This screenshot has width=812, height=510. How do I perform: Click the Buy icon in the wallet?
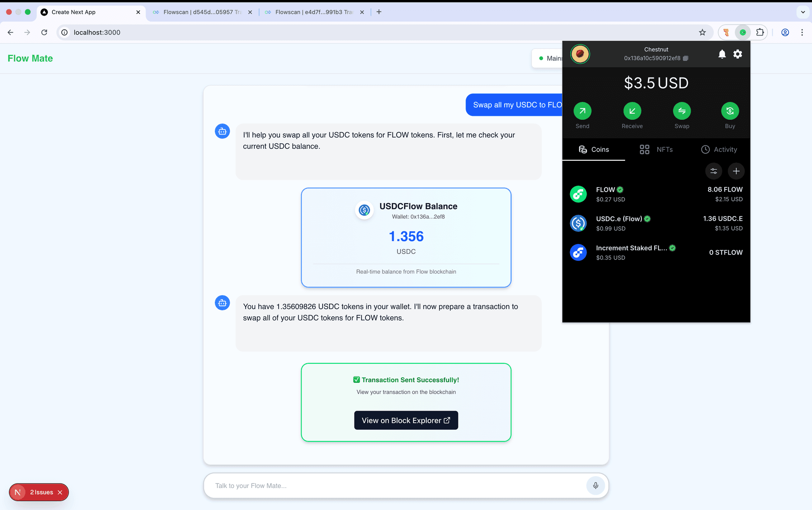[x=730, y=111]
